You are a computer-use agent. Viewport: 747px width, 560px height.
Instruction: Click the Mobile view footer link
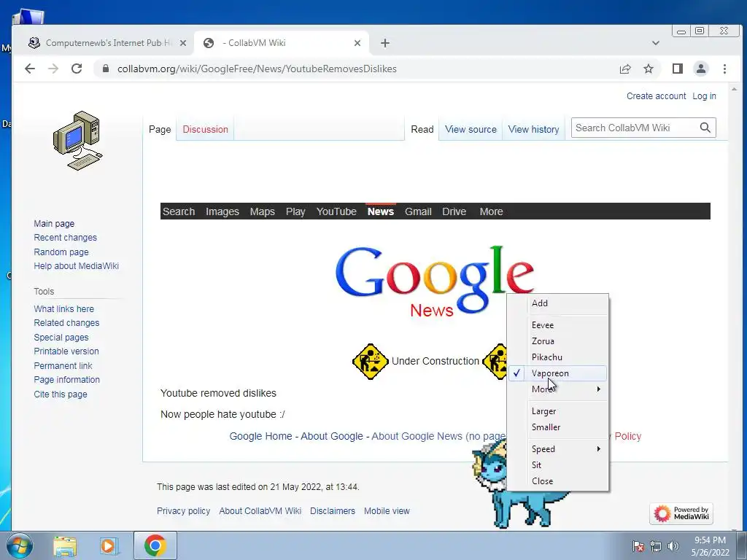point(387,511)
